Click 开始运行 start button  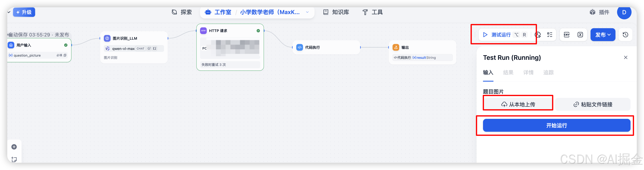tap(557, 125)
